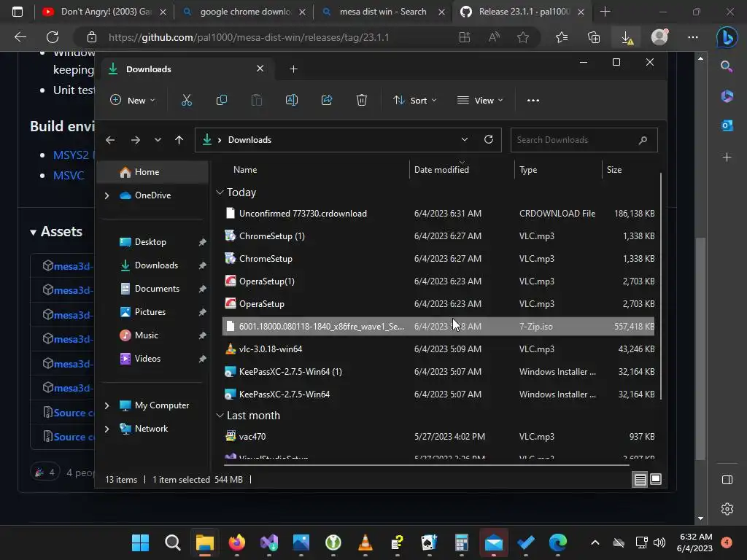Open the Sort dropdown menu
Screen dimensions: 747x560
pyautogui.click(x=414, y=101)
